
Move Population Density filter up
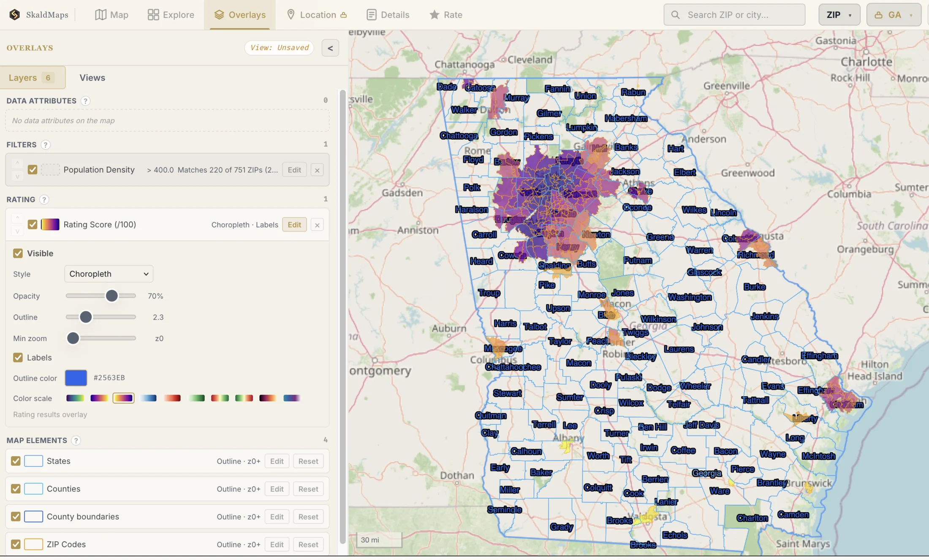click(17, 163)
